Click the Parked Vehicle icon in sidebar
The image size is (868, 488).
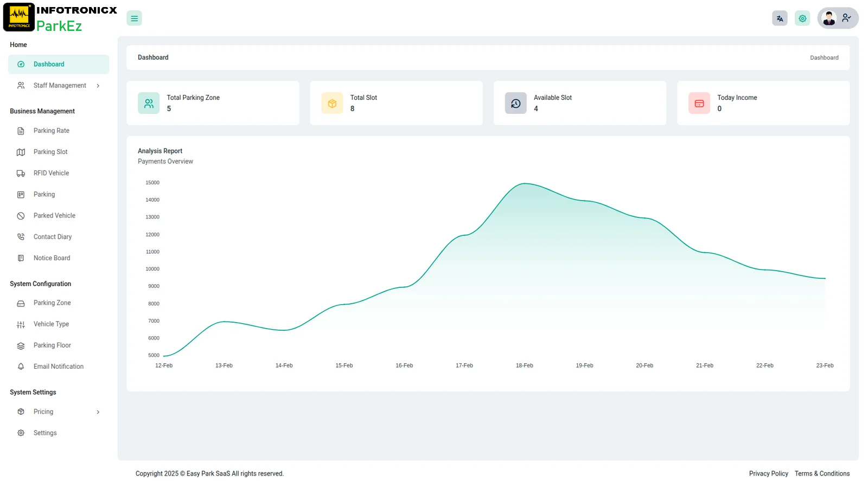click(21, 216)
